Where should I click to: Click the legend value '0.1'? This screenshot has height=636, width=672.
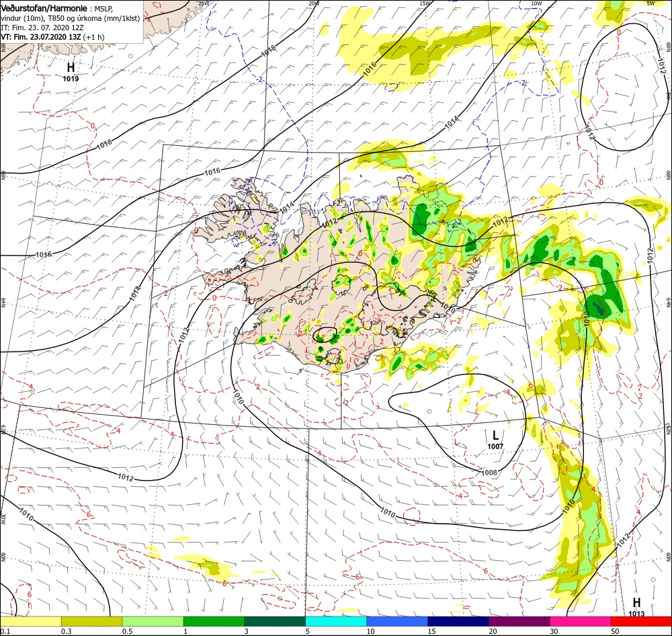[x=5, y=631]
